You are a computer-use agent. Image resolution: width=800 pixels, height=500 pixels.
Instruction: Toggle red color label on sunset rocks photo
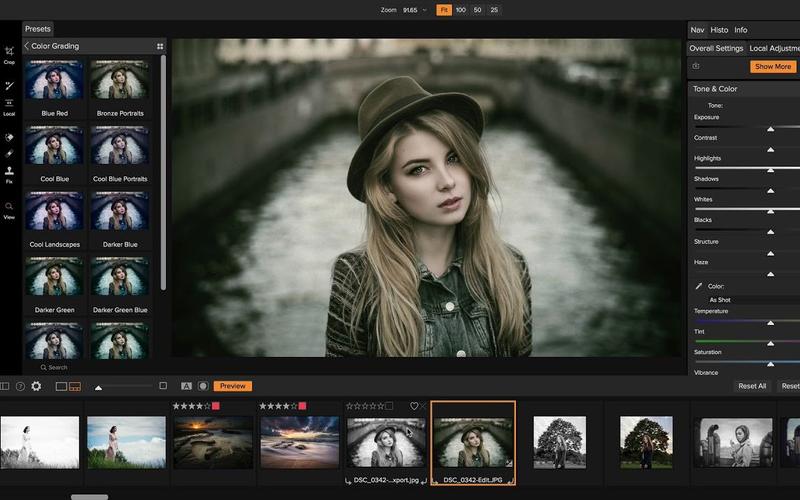point(216,406)
